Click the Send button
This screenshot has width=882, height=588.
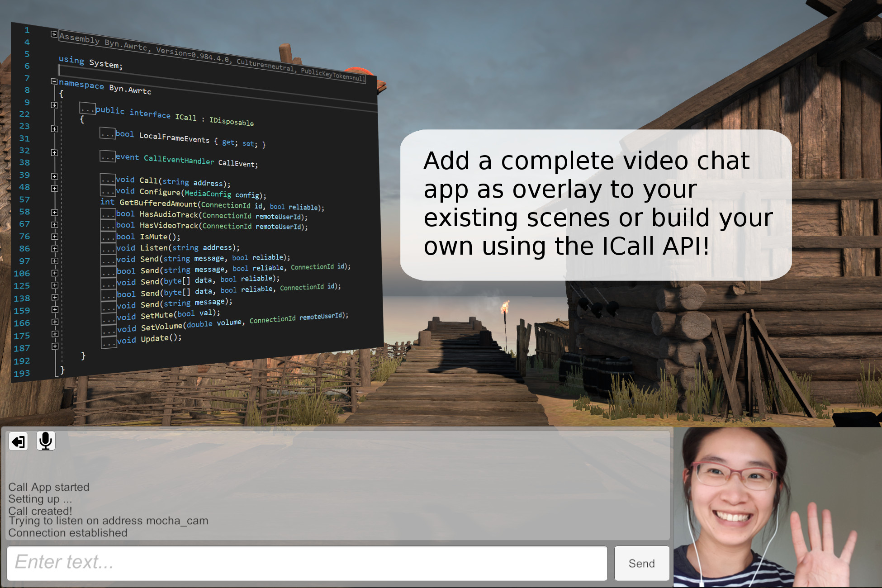point(641,563)
